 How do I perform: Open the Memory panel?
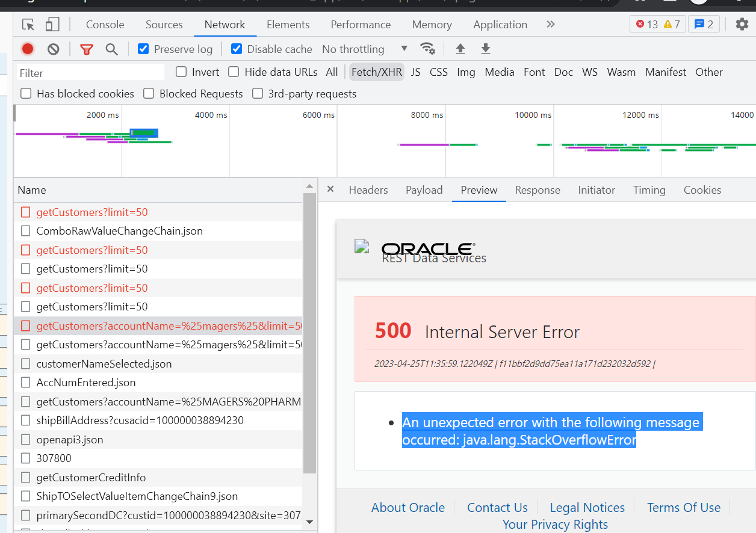(432, 24)
